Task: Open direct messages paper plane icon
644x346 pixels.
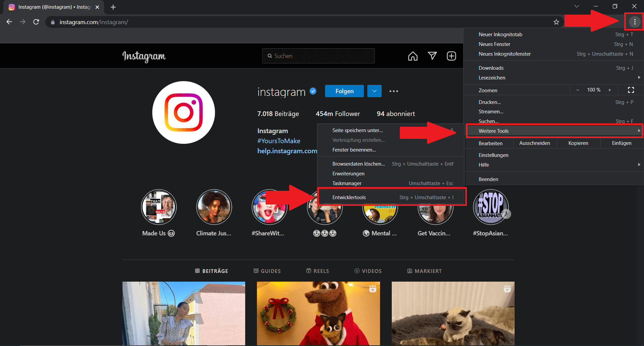Action: (432, 56)
